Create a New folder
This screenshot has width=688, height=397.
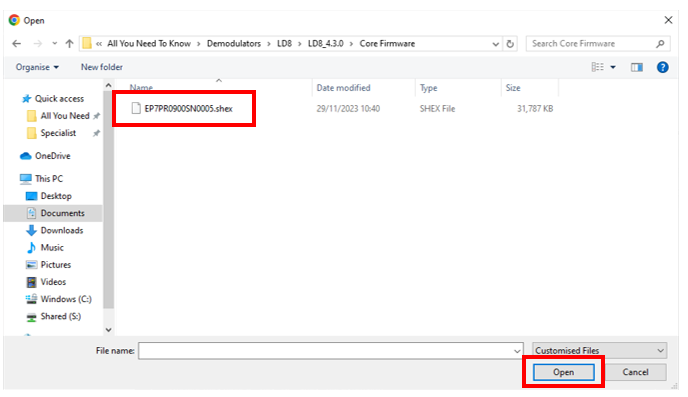102,67
